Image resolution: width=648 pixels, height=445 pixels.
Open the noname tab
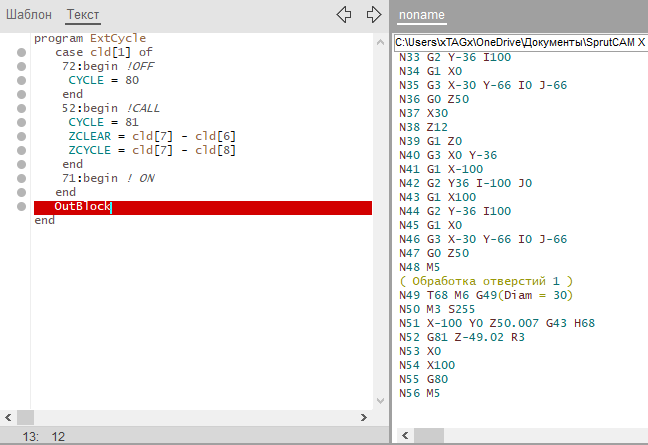(x=421, y=16)
